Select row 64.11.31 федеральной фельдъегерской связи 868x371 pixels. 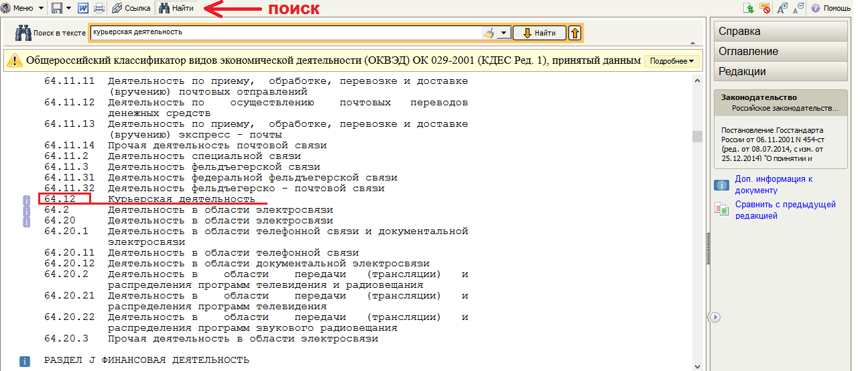tap(221, 178)
